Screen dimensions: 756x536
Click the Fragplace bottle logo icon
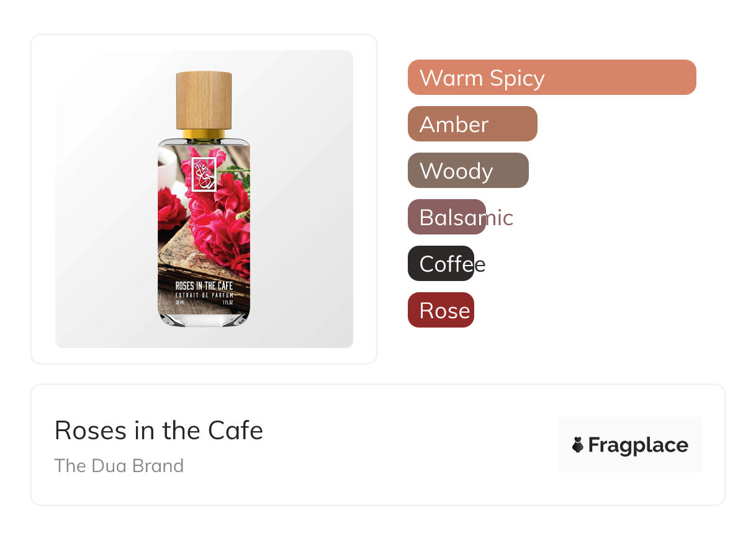[578, 445]
